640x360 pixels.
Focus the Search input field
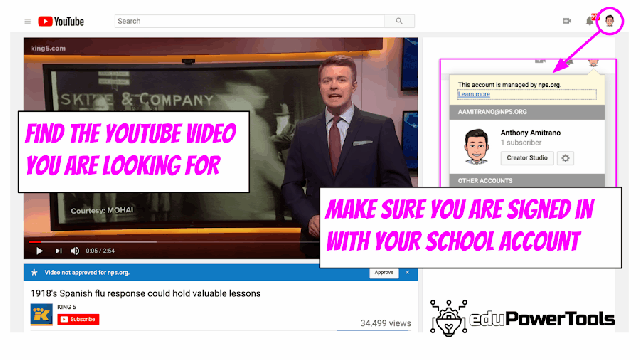(x=249, y=21)
